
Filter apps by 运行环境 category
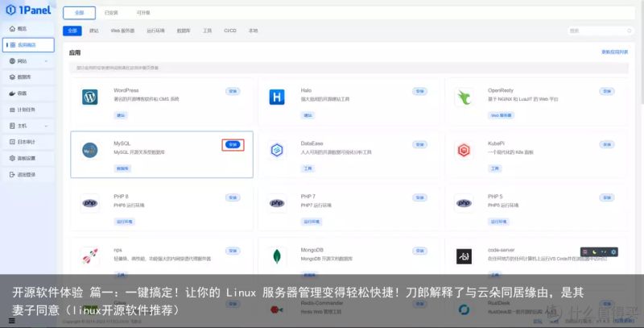pos(155,31)
